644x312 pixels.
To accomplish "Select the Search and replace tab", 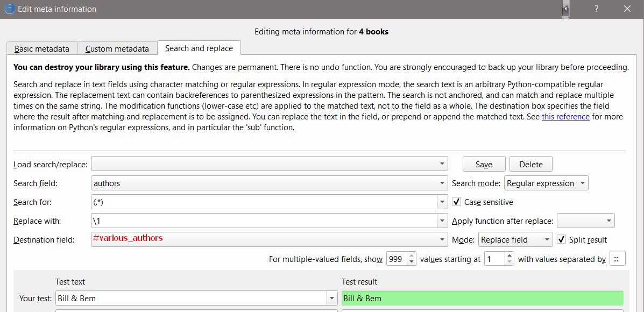I will pyautogui.click(x=199, y=48).
